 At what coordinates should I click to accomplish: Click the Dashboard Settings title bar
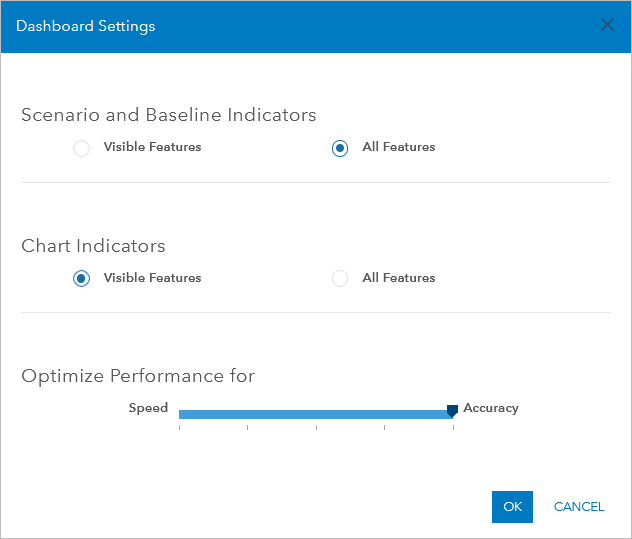click(x=300, y=26)
